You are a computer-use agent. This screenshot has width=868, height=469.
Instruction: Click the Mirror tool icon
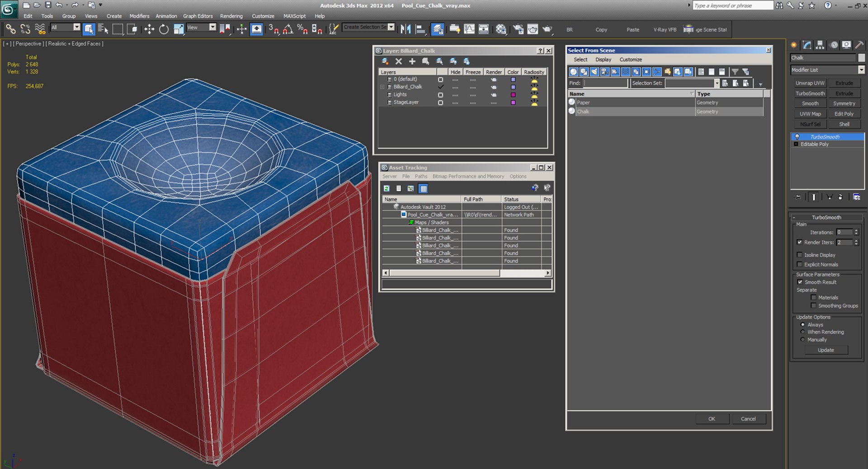(406, 29)
